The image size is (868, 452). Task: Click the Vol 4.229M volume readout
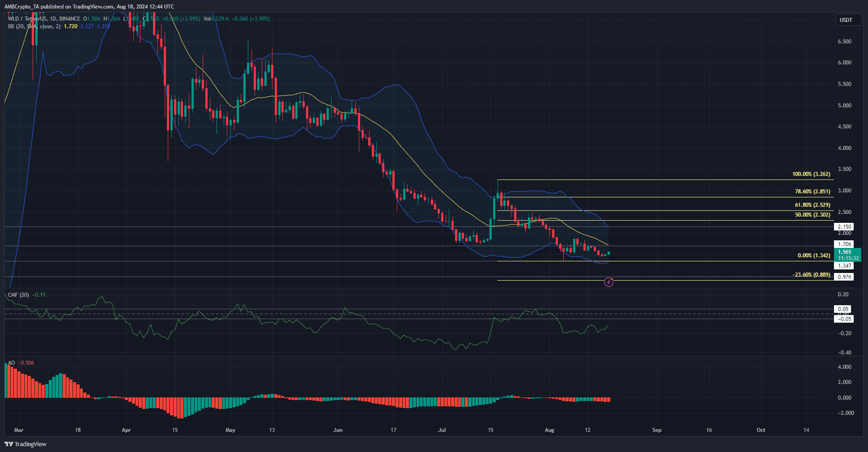click(x=216, y=19)
